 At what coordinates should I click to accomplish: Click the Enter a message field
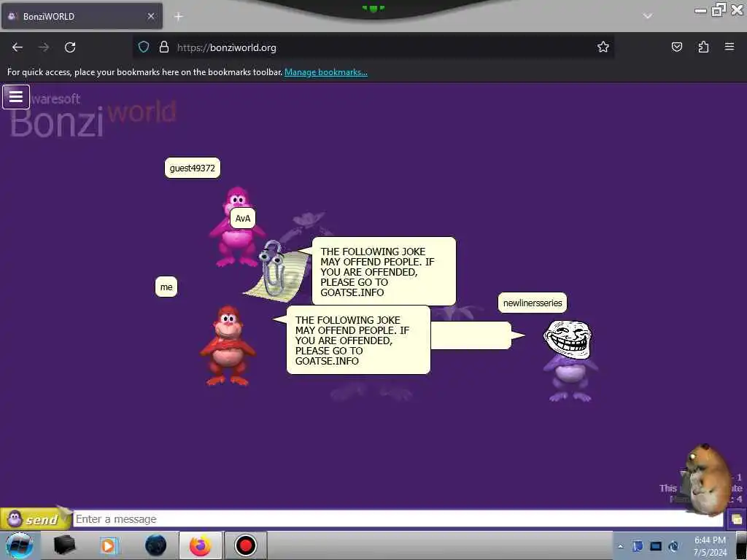tap(398, 518)
